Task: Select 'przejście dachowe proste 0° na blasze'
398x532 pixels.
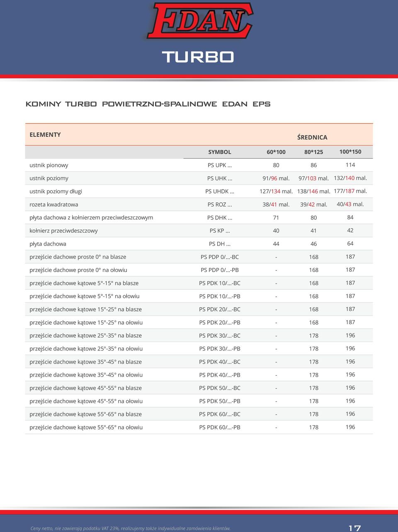Action: pyautogui.click(x=78, y=257)
